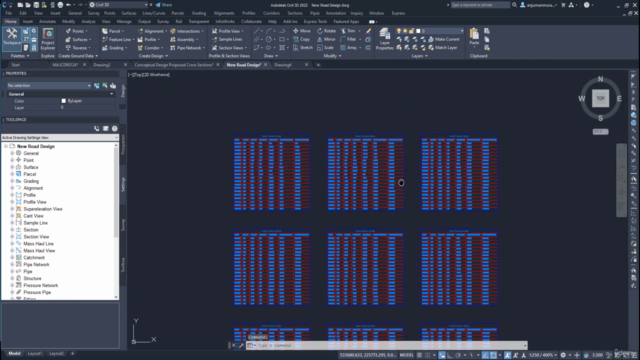Open Layer Properties manager
The height and width of the screenshot is (360, 640).
[384, 39]
